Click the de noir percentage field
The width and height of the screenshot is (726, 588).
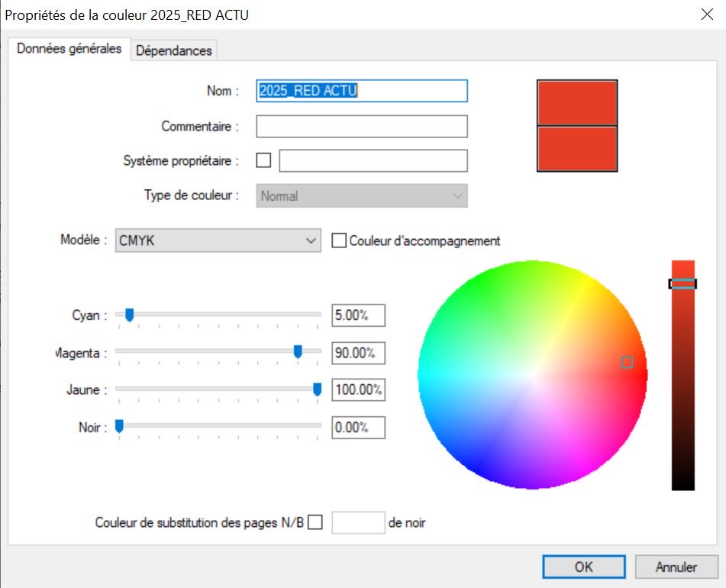coord(358,522)
